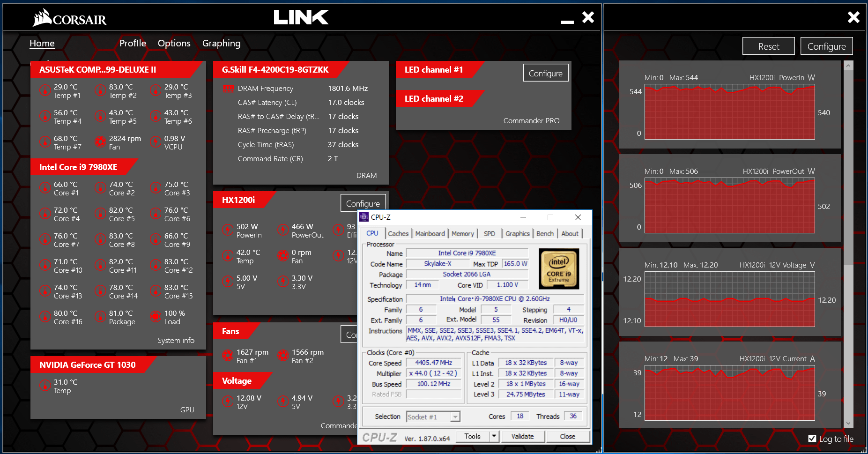This screenshot has width=868, height=454.
Task: Click the DRAM Frequency memory icon
Action: coord(228,89)
